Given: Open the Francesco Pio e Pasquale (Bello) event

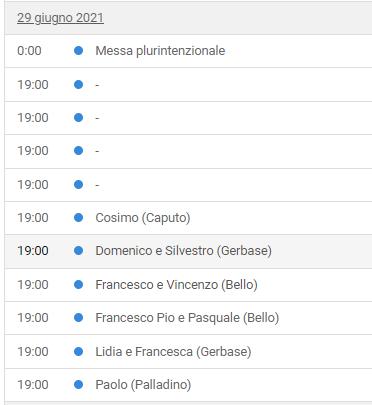Looking at the screenshot, I should click(187, 318).
